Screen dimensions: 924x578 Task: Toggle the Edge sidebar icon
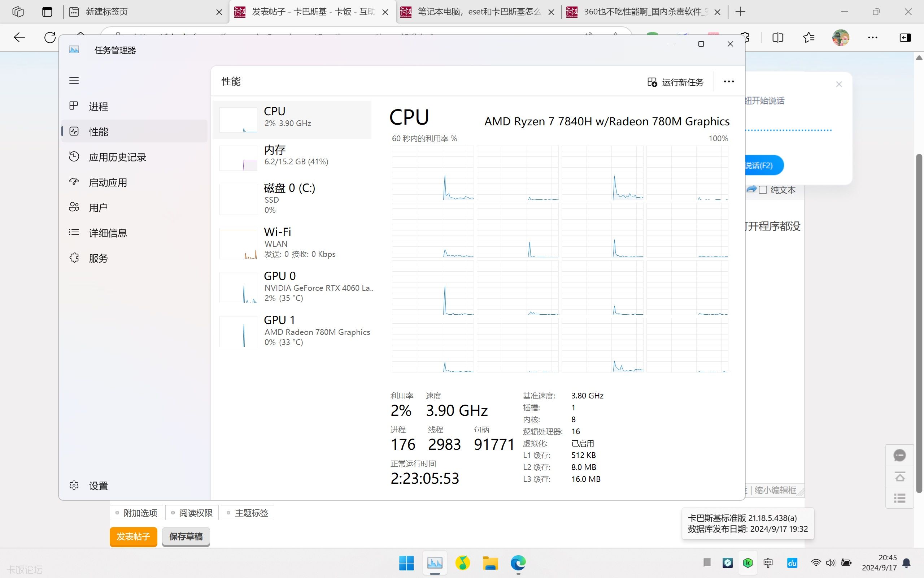point(905,38)
